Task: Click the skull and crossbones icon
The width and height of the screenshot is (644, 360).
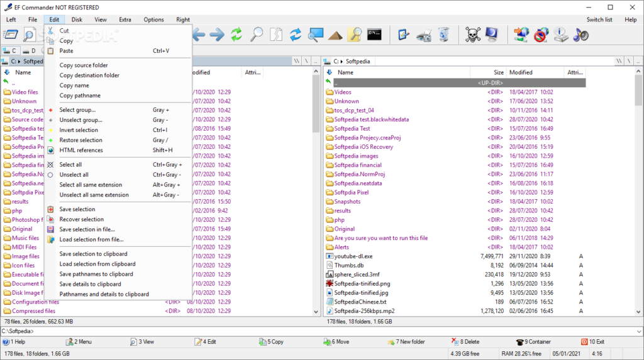Action: pos(473,35)
